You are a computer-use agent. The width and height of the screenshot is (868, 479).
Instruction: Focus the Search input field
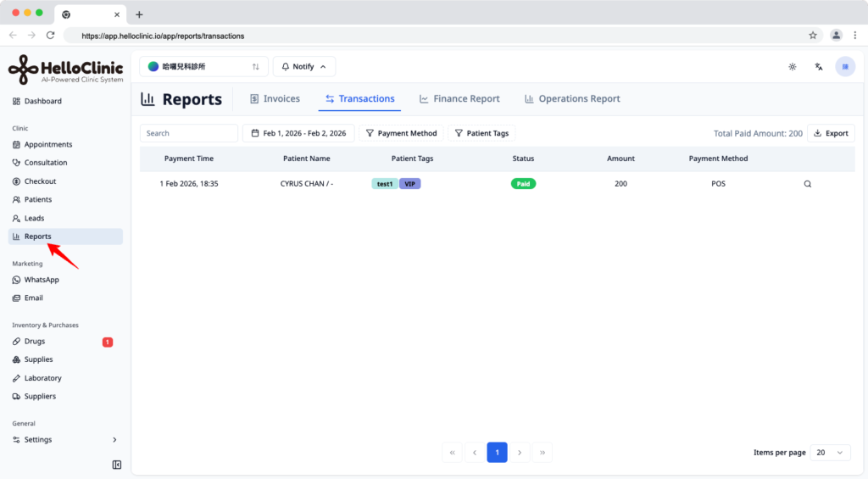(189, 133)
